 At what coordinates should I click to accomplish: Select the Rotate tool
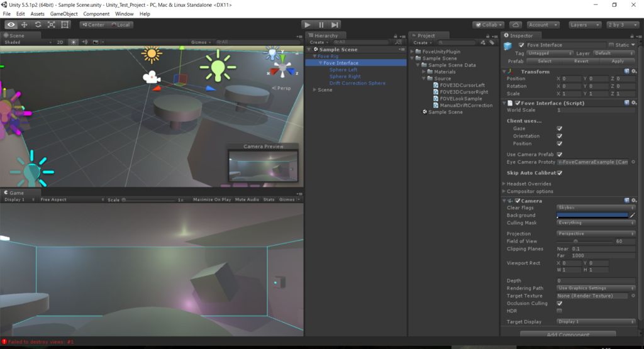coord(38,25)
